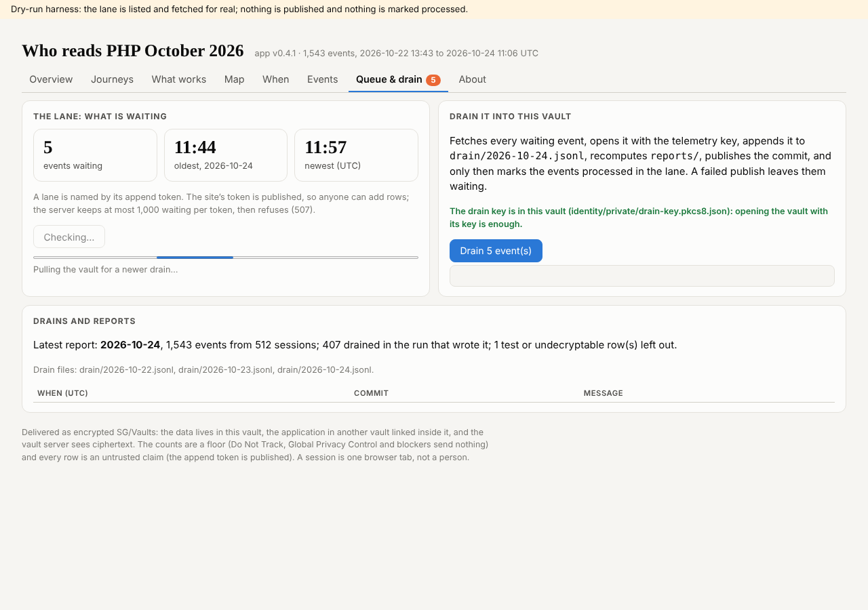This screenshot has height=610, width=868.
Task: Click the DRAINS AND REPORTS heading
Action: (84, 321)
